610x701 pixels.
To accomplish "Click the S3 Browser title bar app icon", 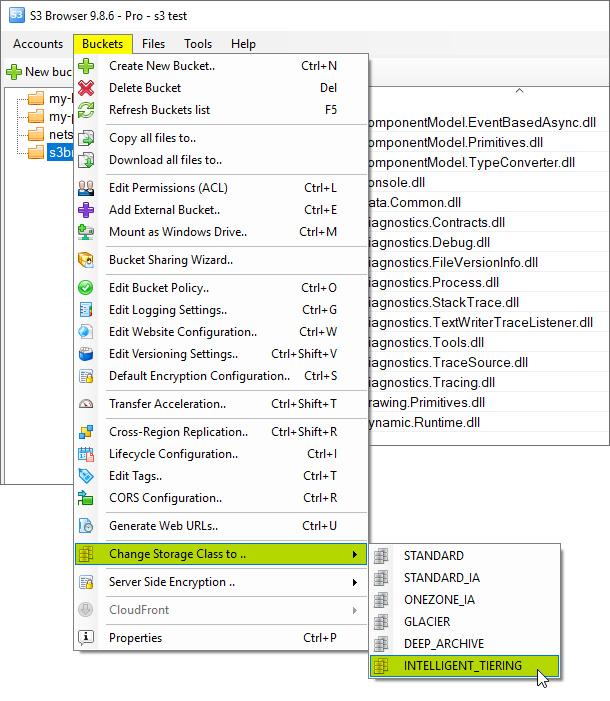I will click(x=17, y=15).
